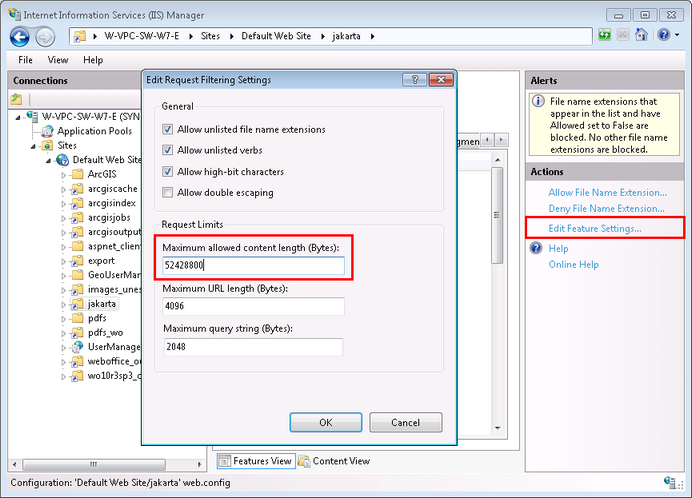This screenshot has height=498, width=692.
Task: Toggle Allow high-bit characters checkbox
Action: pyautogui.click(x=167, y=171)
